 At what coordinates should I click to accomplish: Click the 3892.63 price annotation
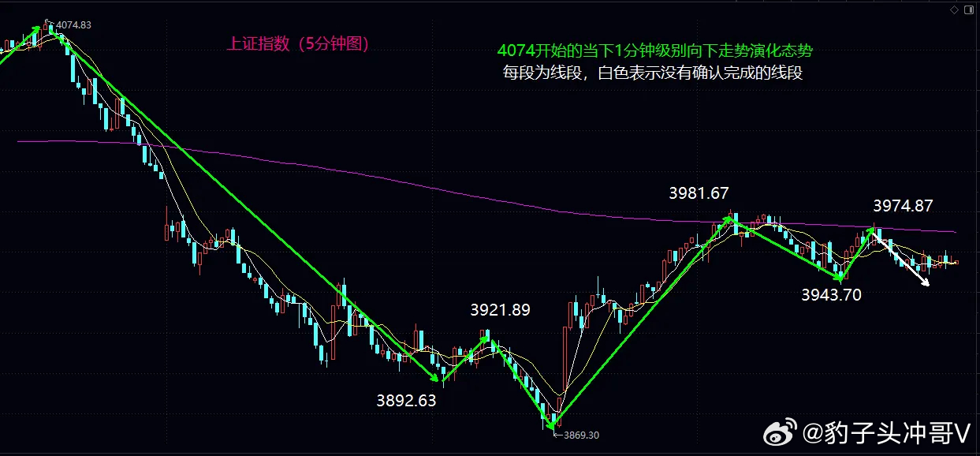click(406, 401)
